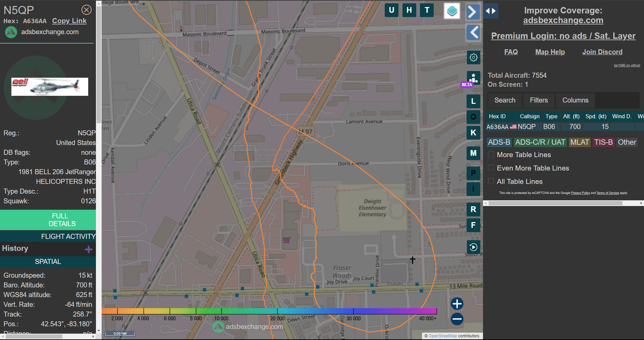This screenshot has width=644, height=340.
Task: Open the Terms of Service link
Action: click(607, 193)
